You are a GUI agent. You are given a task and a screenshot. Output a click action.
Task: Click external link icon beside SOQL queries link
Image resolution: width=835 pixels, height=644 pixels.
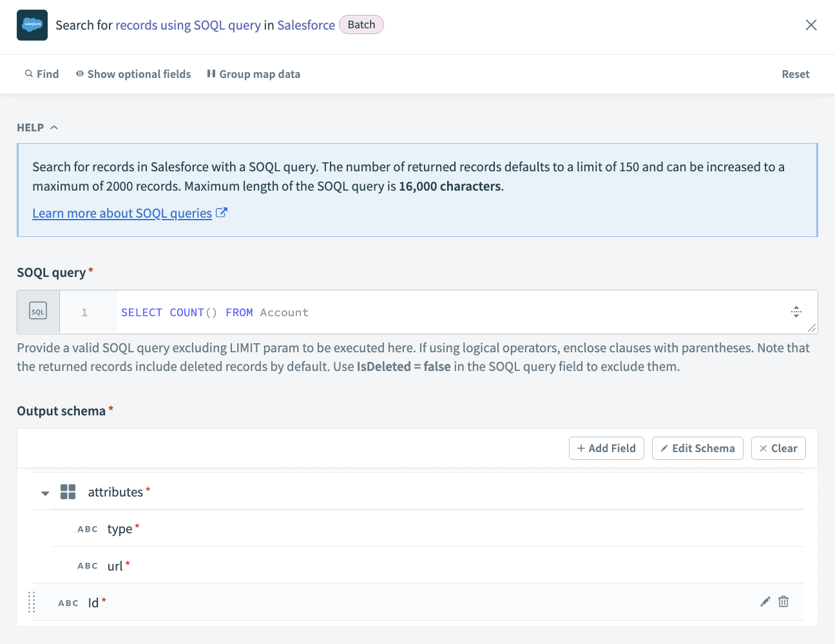(221, 213)
